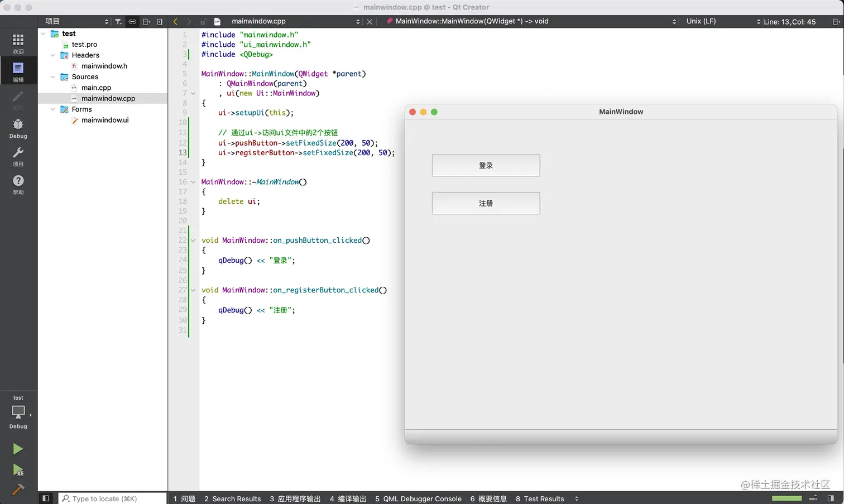Go forward in editor navigation history

(189, 22)
